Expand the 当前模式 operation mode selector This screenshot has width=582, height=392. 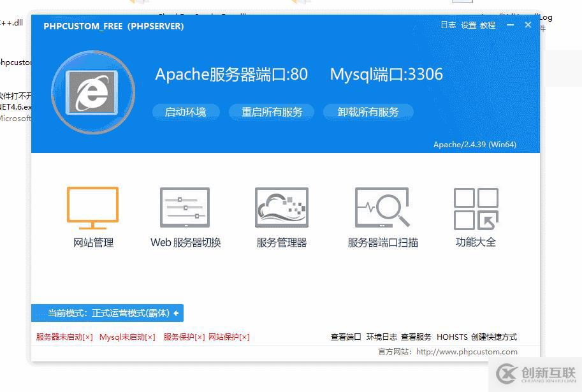click(107, 313)
